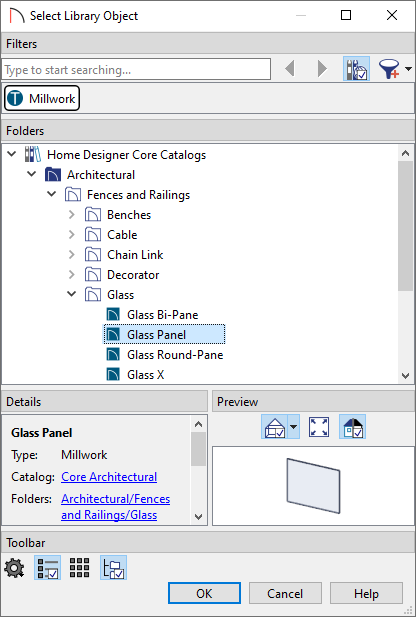Click the Millwork type filter tag
Image resolution: width=416 pixels, height=617 pixels.
[x=42, y=98]
